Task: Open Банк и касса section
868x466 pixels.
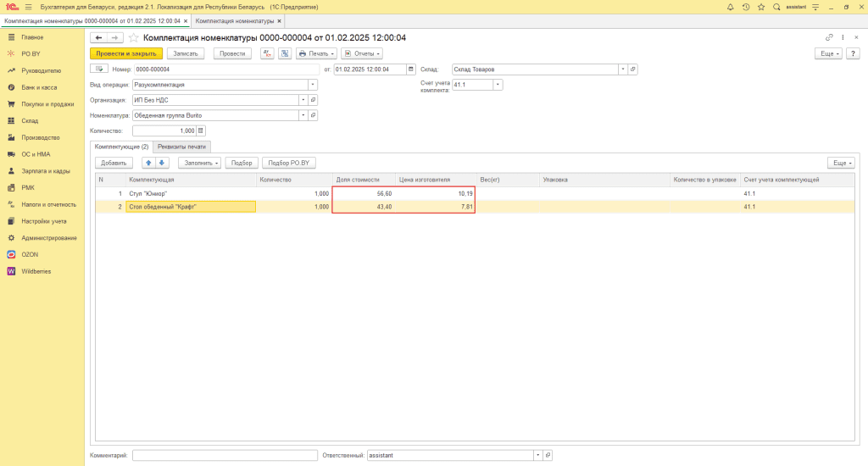Action: 39,87
